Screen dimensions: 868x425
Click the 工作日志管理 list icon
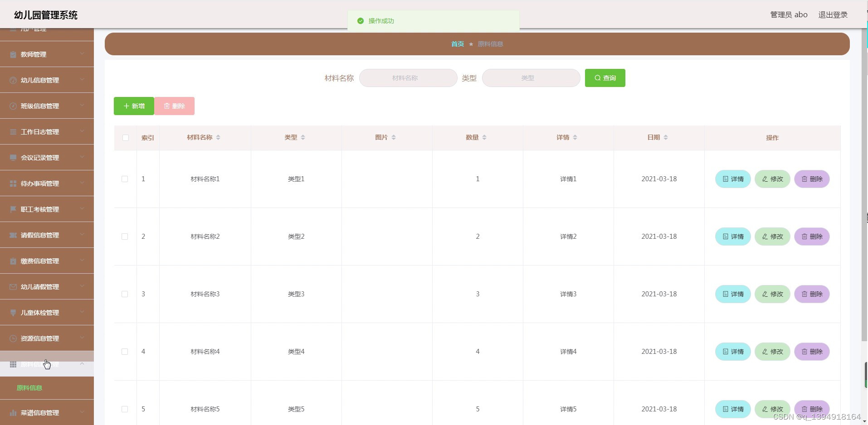pyautogui.click(x=13, y=132)
